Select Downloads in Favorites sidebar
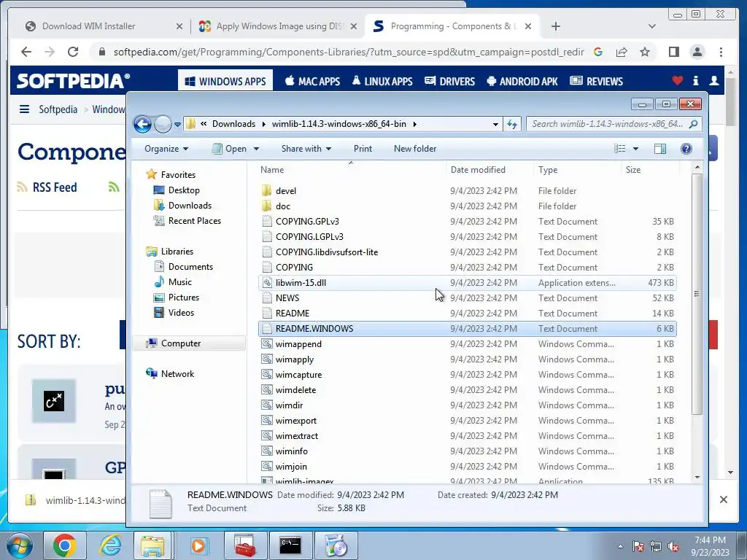This screenshot has width=747, height=560. 190,205
